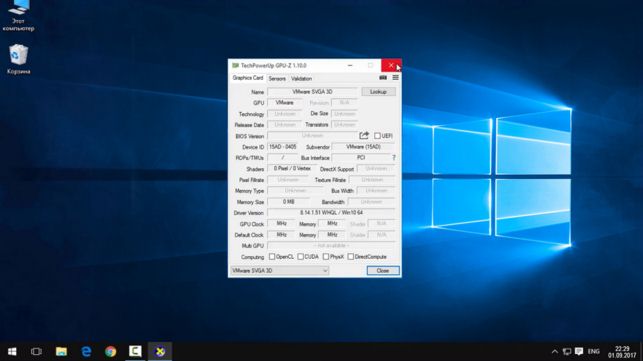This screenshot has height=361, width=643.
Task: Open the Windows Start menu
Action: point(12,352)
